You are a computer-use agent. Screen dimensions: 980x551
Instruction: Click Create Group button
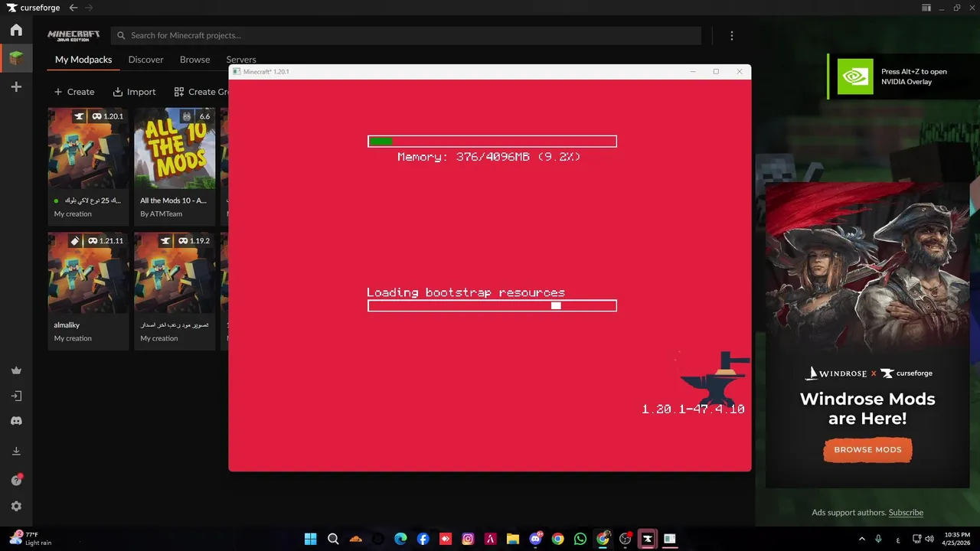tap(201, 92)
